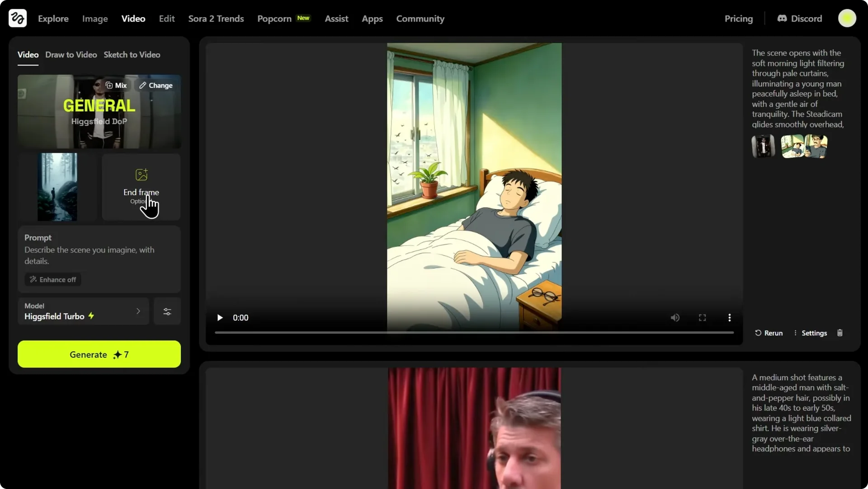Mute the video player audio
Viewport: 868px width, 489px height.
[675, 317]
